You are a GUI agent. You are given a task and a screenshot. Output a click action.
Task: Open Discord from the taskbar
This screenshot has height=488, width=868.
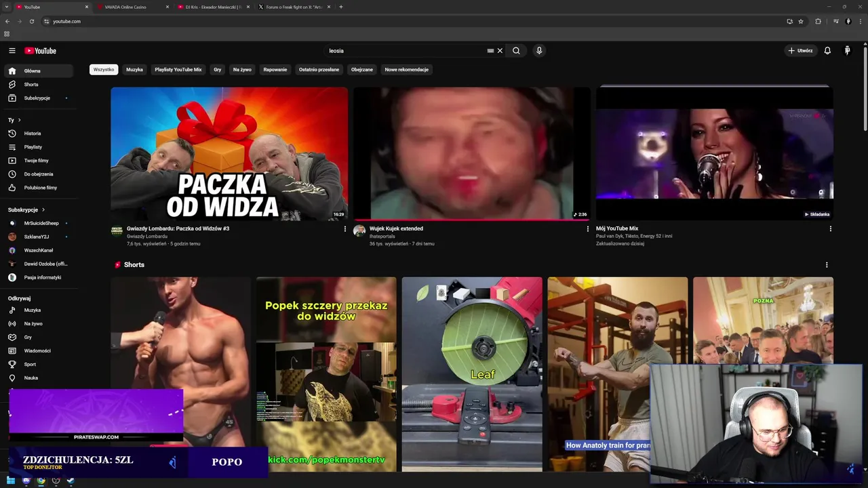point(26,481)
